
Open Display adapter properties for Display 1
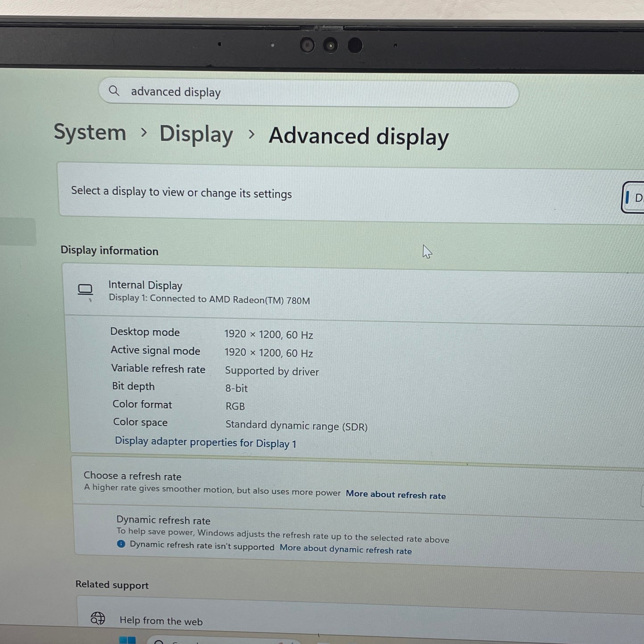click(x=205, y=443)
